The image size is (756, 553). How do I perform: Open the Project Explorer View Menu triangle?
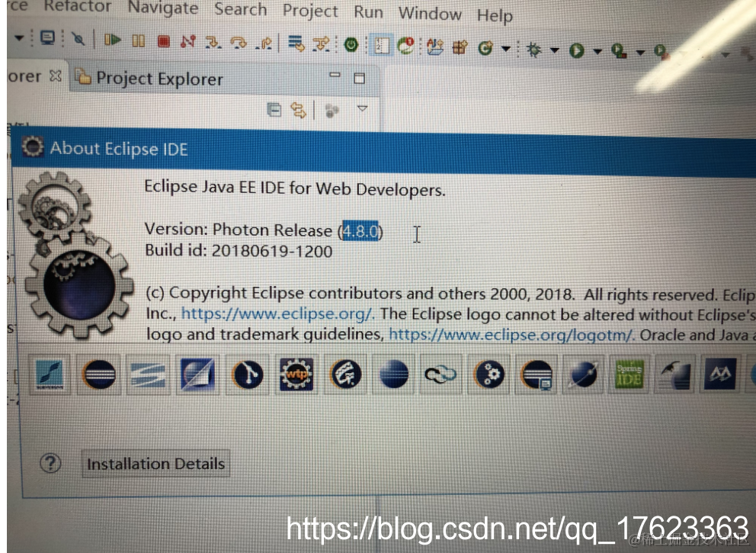(362, 109)
